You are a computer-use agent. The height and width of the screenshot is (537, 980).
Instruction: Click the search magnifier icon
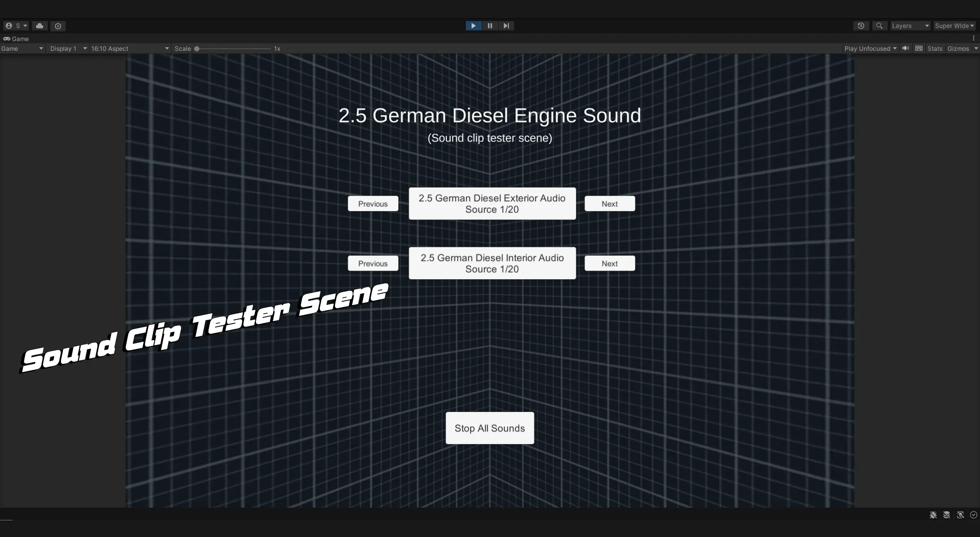click(879, 26)
